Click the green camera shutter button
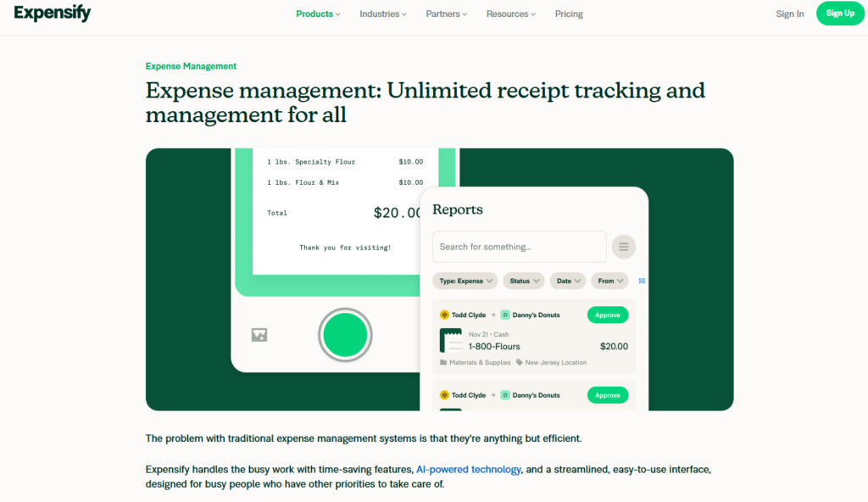Screen dimensions: 868x502 point(345,335)
